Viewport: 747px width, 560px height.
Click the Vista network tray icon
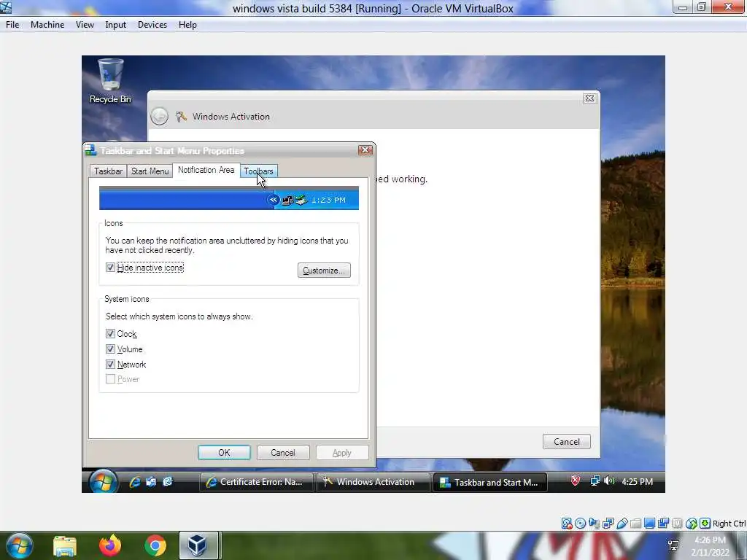pos(595,481)
